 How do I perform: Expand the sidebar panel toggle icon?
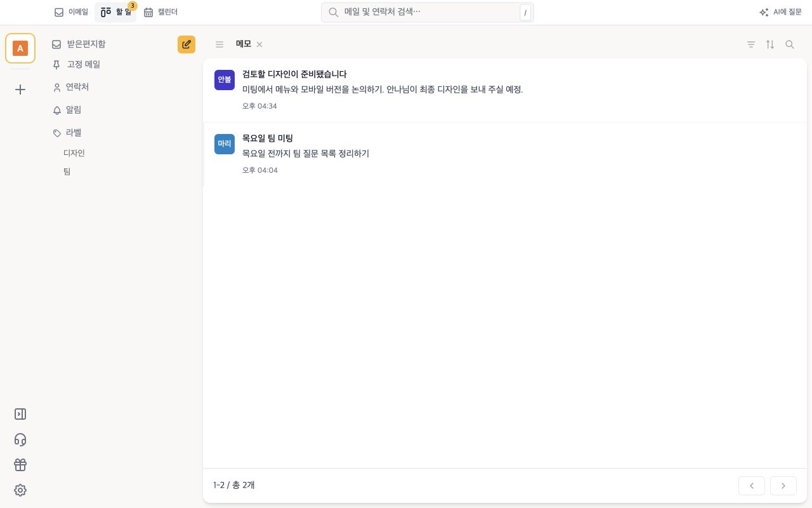pyautogui.click(x=20, y=414)
